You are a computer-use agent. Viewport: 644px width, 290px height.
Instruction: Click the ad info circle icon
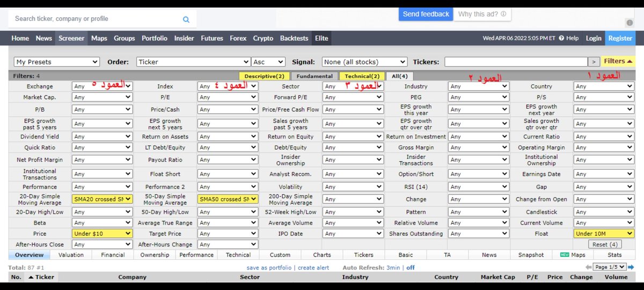[x=630, y=23]
